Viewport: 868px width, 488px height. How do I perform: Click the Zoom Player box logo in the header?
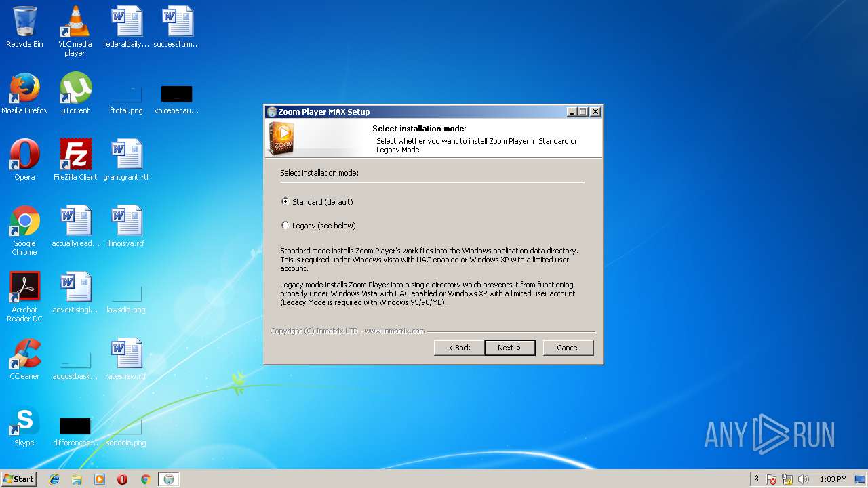click(x=281, y=138)
